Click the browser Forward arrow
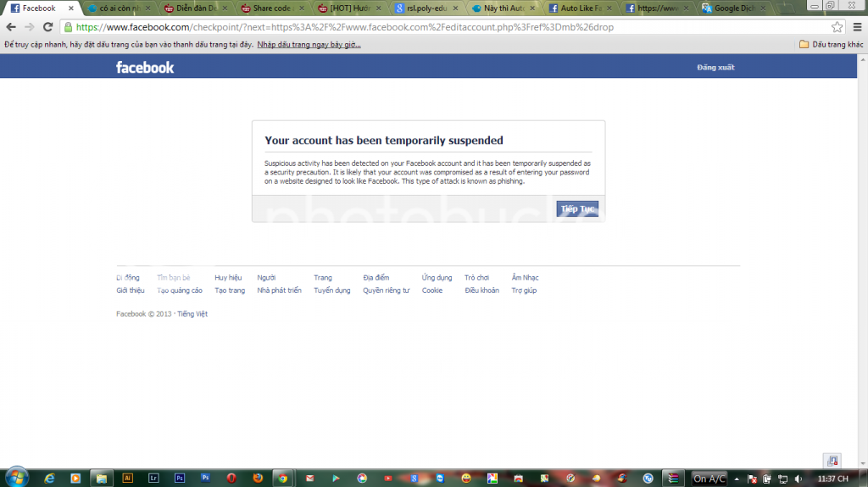This screenshot has width=868, height=487. [x=30, y=27]
